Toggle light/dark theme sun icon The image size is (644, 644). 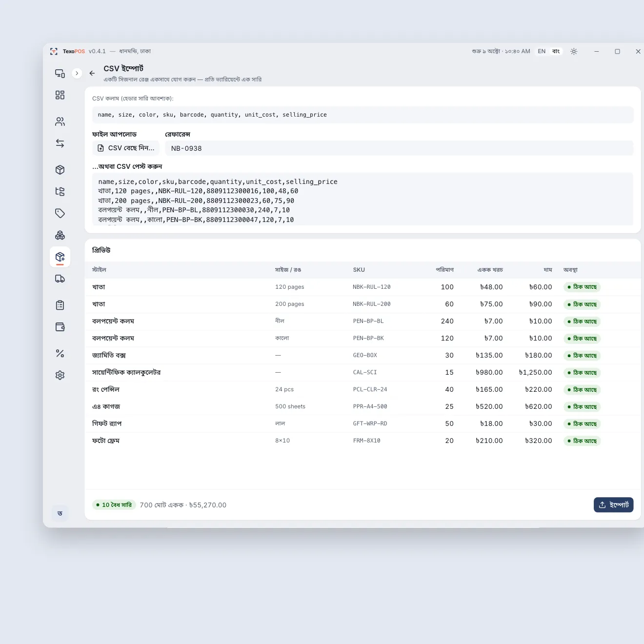coord(574,51)
